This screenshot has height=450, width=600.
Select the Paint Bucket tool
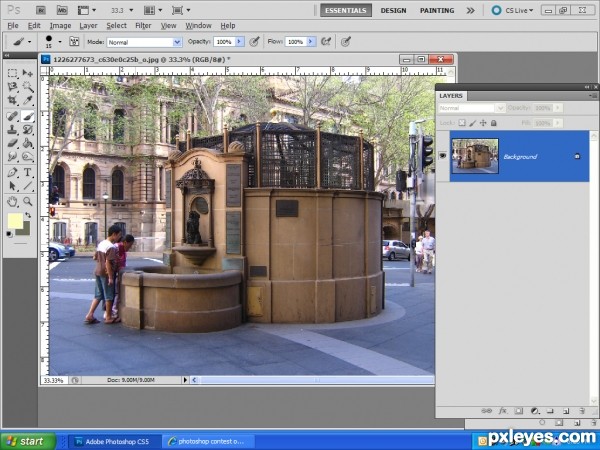[x=28, y=143]
